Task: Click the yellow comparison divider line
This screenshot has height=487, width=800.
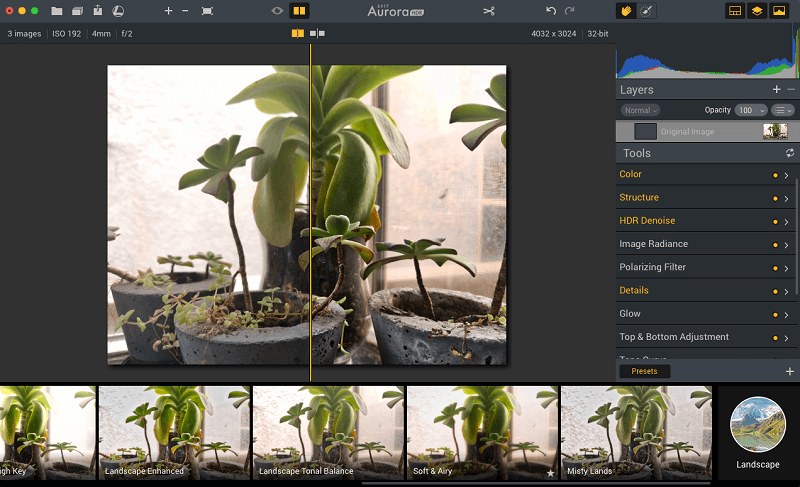Action: (x=310, y=212)
